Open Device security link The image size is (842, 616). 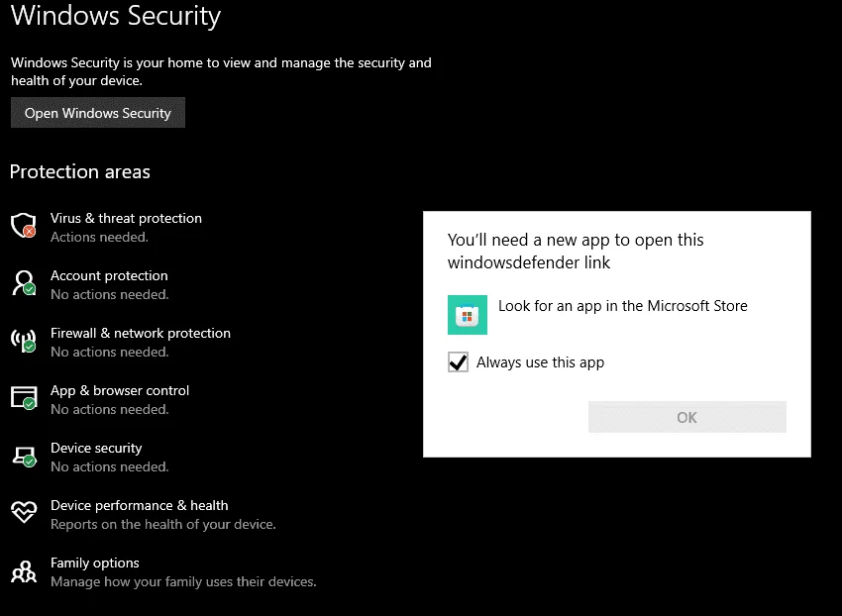(x=96, y=448)
